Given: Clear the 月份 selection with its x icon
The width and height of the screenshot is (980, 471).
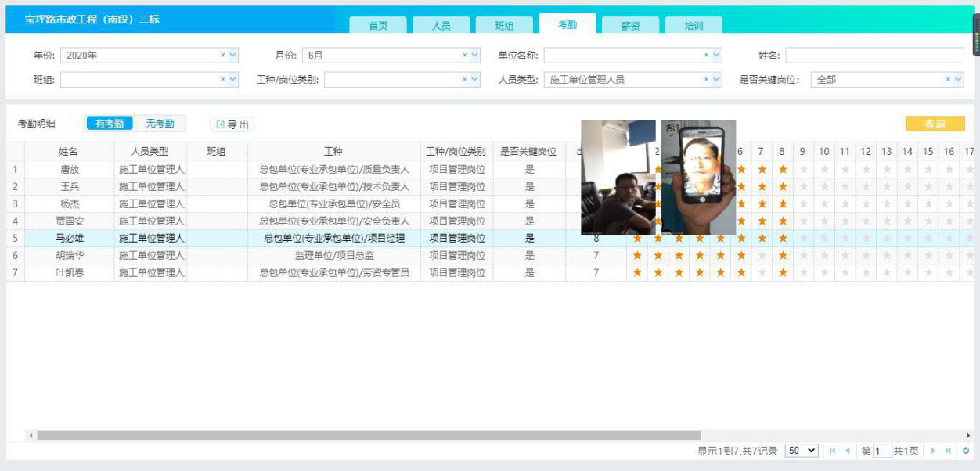Looking at the screenshot, I should point(464,56).
